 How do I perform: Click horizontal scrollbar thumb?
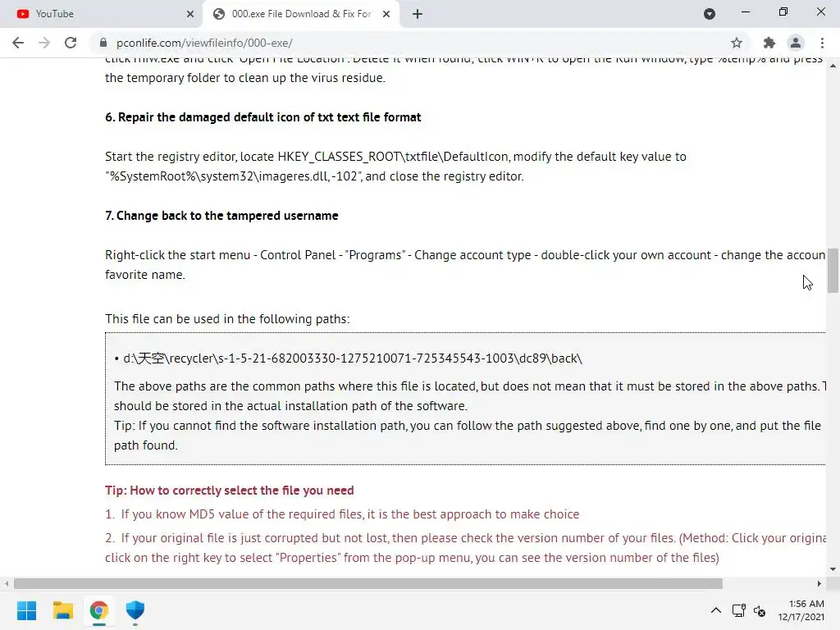pyautogui.click(x=368, y=583)
